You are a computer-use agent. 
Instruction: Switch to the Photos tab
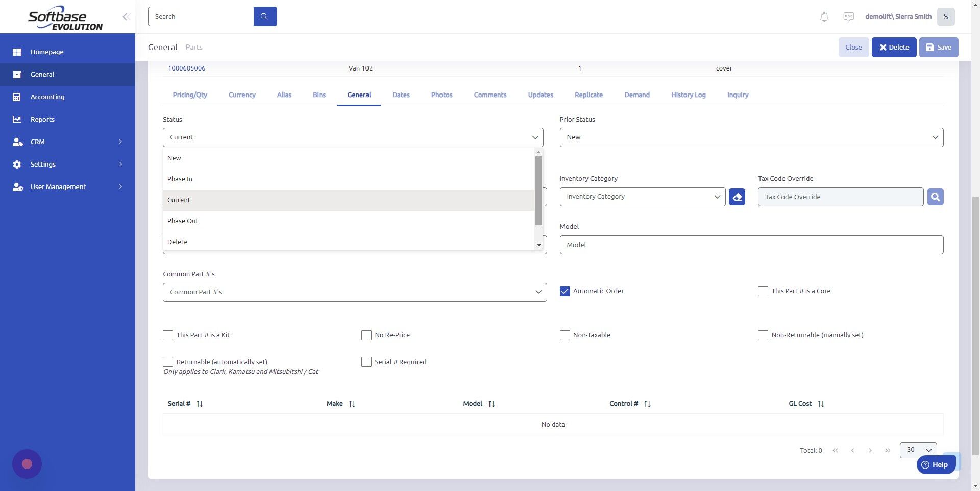pos(442,95)
